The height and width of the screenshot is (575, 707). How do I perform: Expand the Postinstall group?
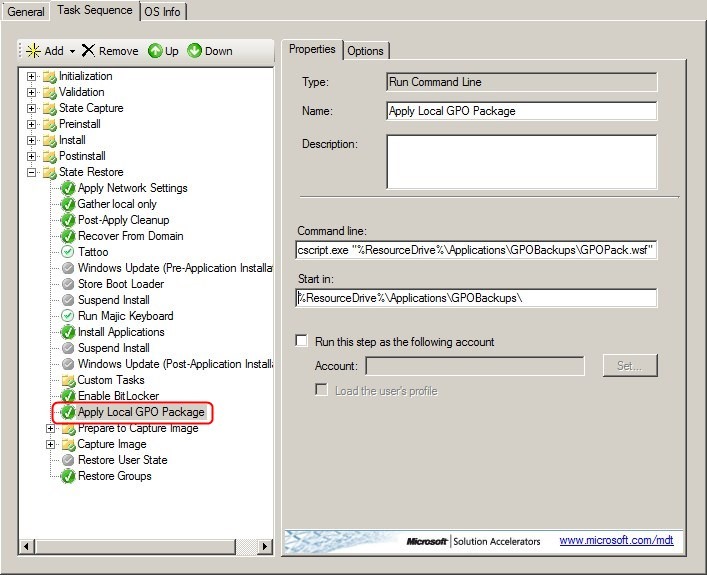coord(31,156)
